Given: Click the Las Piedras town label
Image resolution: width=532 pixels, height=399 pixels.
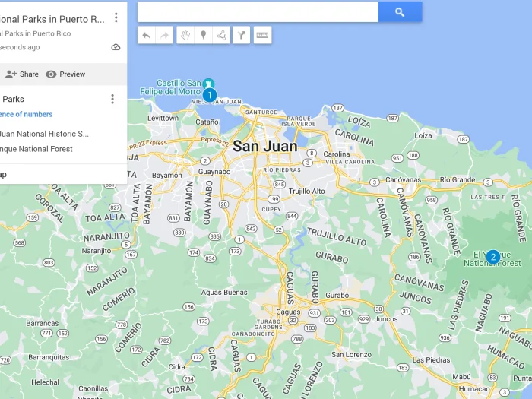Looking at the screenshot, I should (431, 360).
